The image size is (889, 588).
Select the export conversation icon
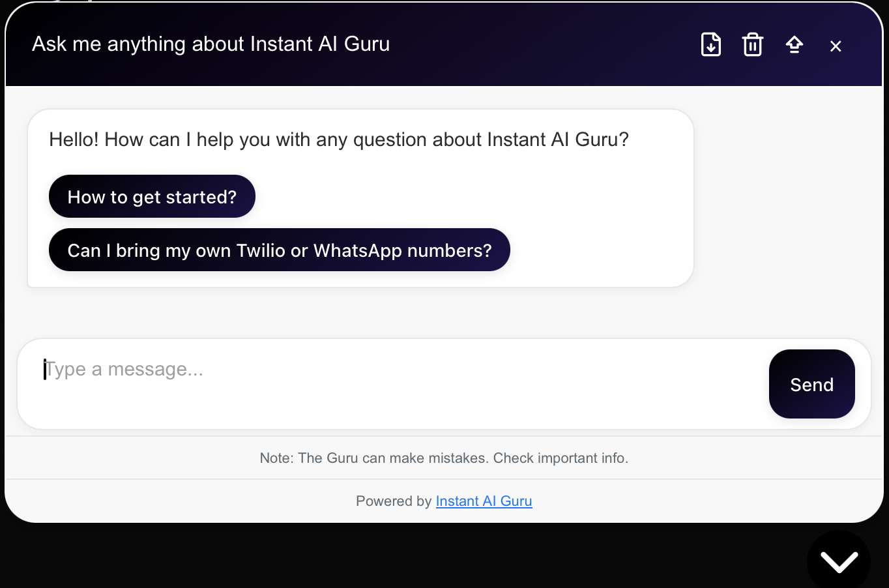[x=710, y=44]
